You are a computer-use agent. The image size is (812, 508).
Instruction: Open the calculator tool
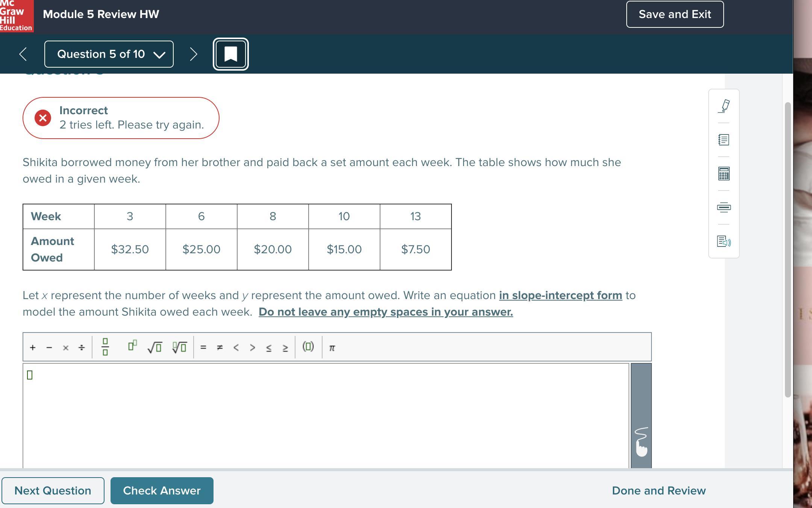point(724,174)
